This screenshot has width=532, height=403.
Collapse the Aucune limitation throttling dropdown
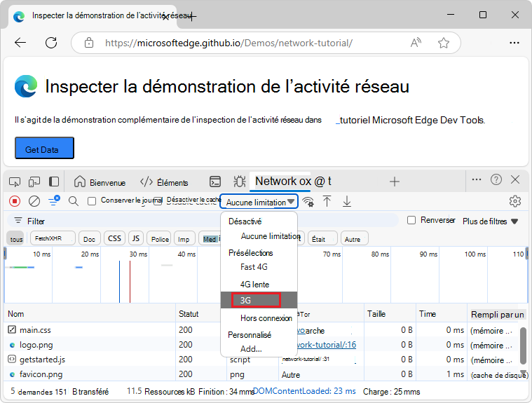(259, 202)
